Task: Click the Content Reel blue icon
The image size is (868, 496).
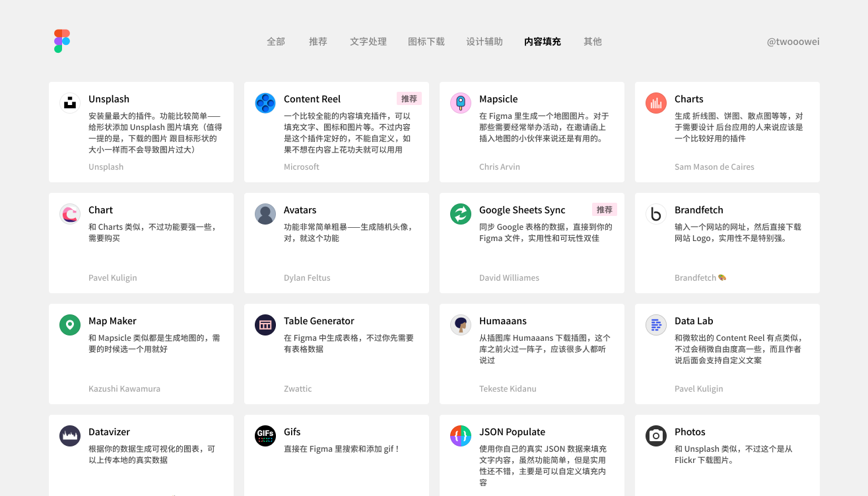Action: click(x=265, y=103)
